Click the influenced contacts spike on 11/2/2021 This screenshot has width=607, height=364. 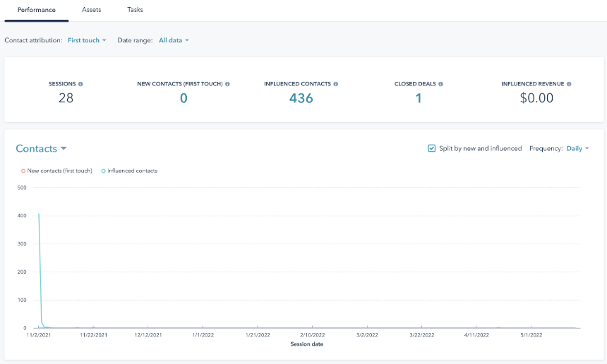click(39, 214)
